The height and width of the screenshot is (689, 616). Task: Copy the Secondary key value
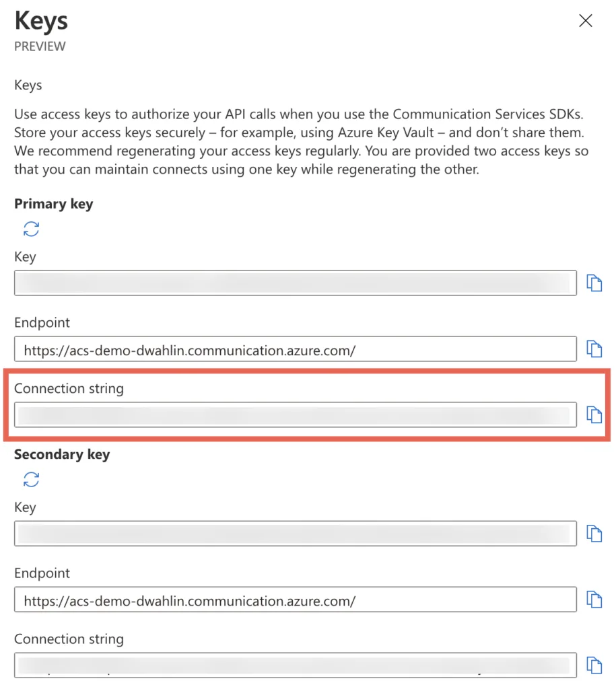point(594,534)
